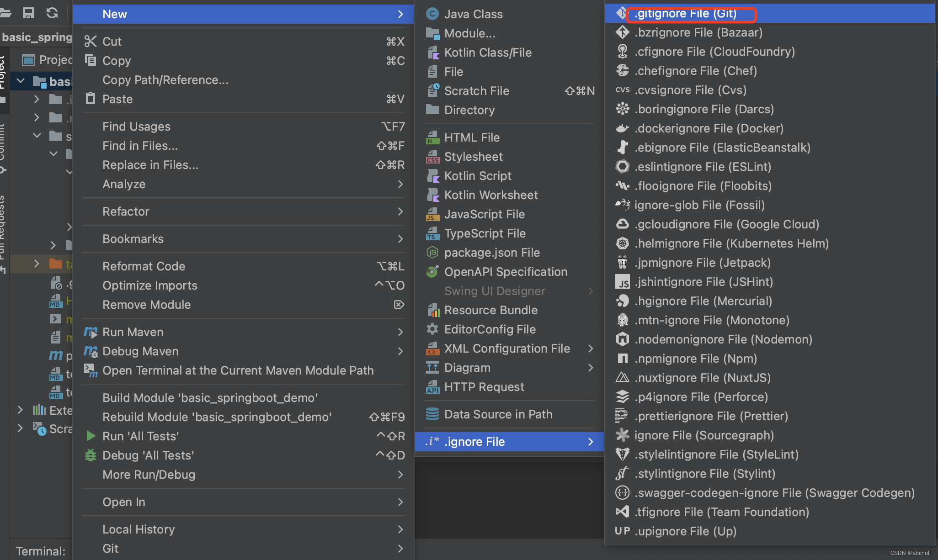Click the save toolbar icon
The width and height of the screenshot is (938, 560).
(28, 13)
